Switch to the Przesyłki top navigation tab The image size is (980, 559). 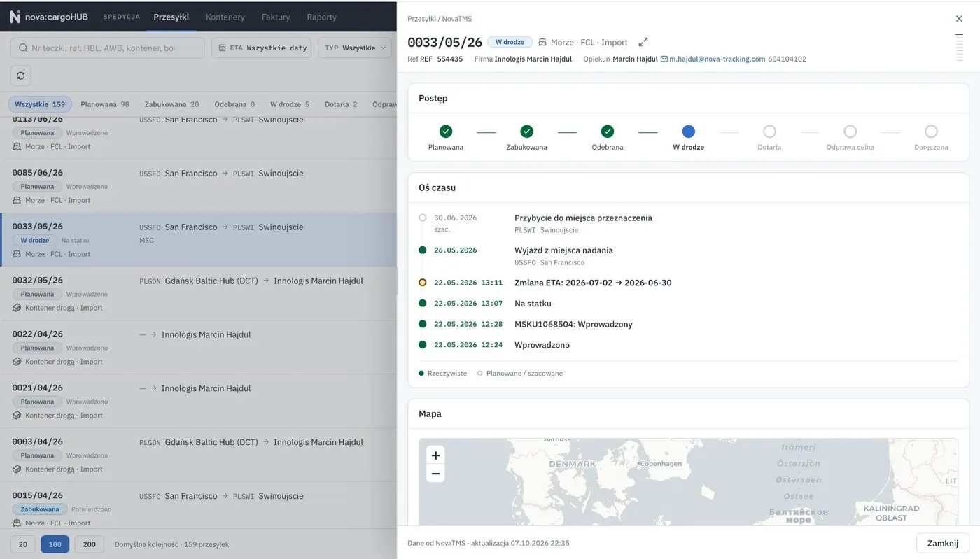(x=171, y=17)
